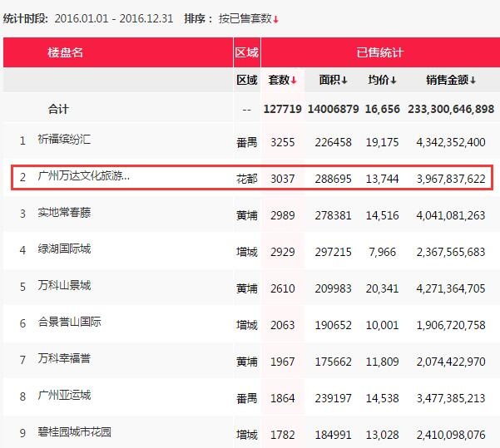
Task: Click 增城 region of 绿湖国际城
Action: (246, 252)
